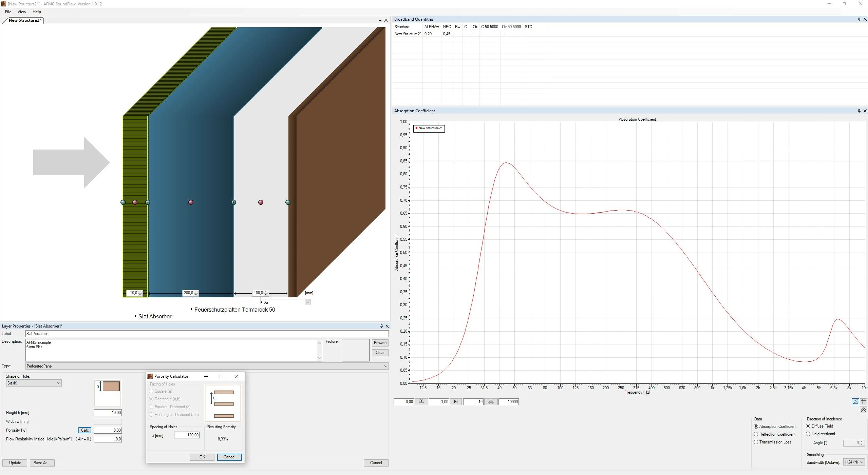Collapse chart options with double-chevron icon
The width and height of the screenshot is (868, 475).
(864, 410)
